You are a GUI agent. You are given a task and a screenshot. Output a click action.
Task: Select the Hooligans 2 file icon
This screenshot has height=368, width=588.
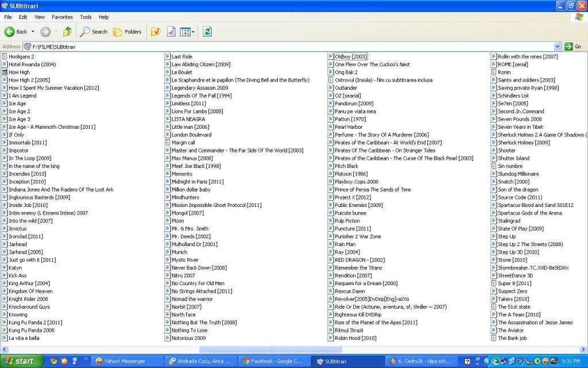[5, 56]
